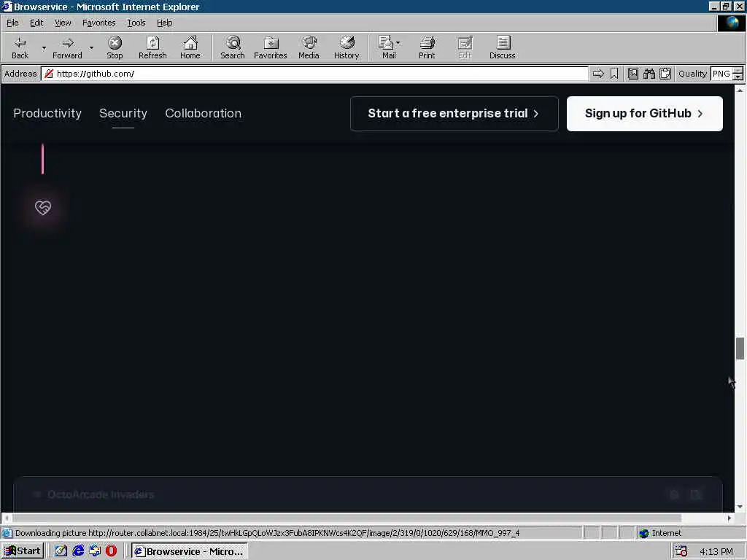Open the Search pane
Viewport: 747px width, 560px height.
[233, 47]
